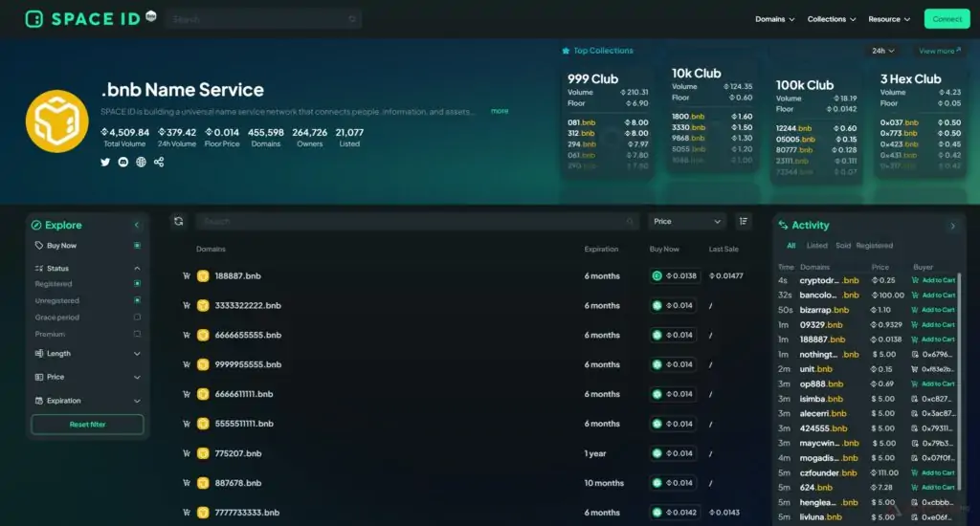980x526 pixels.
Task: Select the Registered activity tab
Action: [875, 246]
